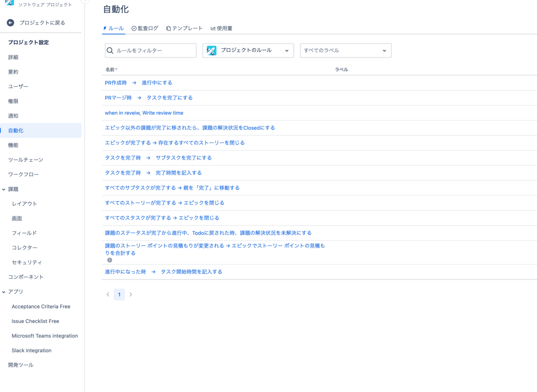Open the Slack integration app entry
The image size is (537, 392).
[x=31, y=350]
